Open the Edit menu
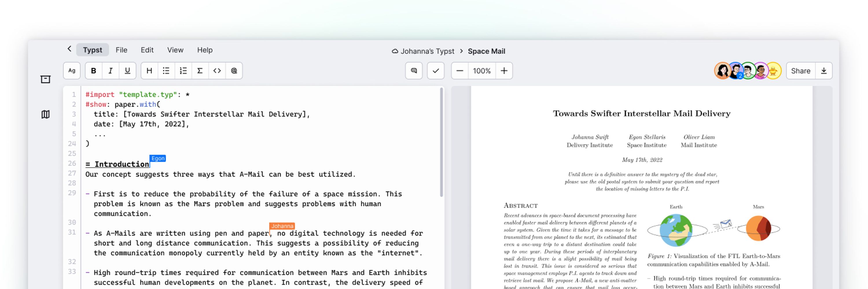This screenshot has width=868, height=289. click(147, 50)
